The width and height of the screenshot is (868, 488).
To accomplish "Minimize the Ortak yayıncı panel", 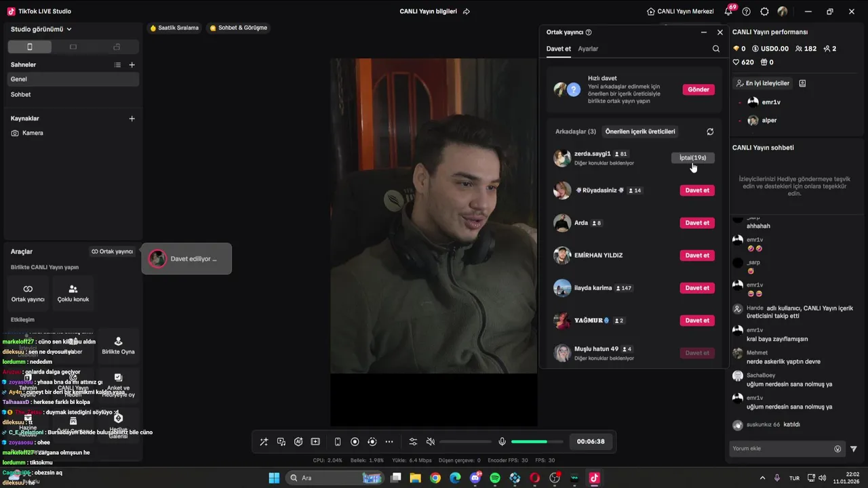I will pyautogui.click(x=704, y=32).
